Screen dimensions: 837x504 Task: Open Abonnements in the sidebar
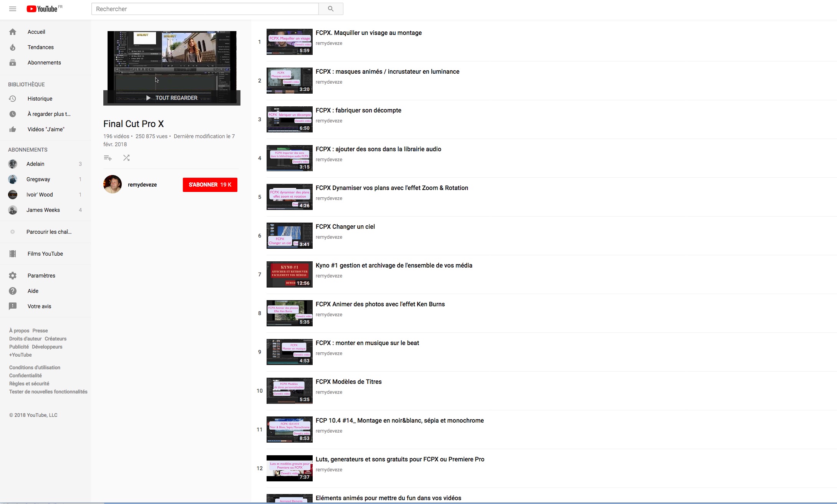(44, 62)
